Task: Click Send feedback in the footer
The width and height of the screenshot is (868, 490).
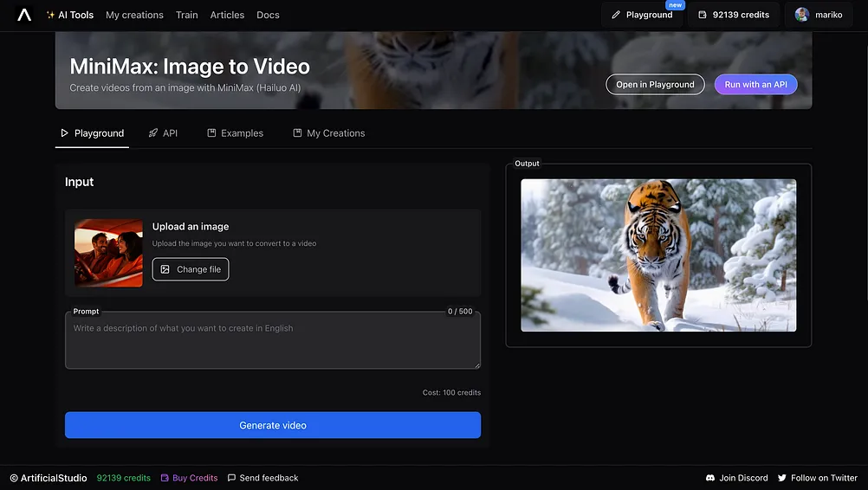Action: 263,478
